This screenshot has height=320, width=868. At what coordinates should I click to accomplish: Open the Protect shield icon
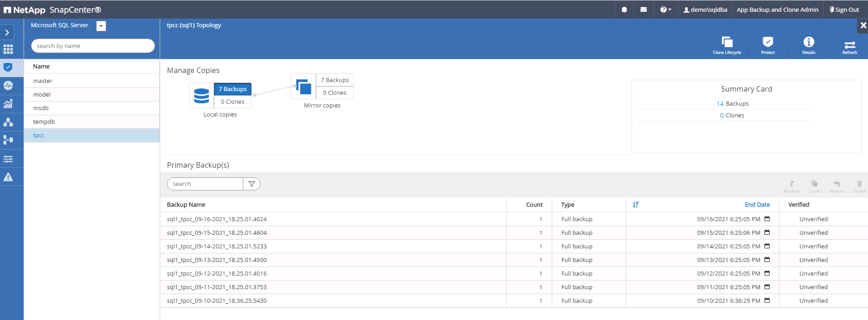[x=768, y=43]
